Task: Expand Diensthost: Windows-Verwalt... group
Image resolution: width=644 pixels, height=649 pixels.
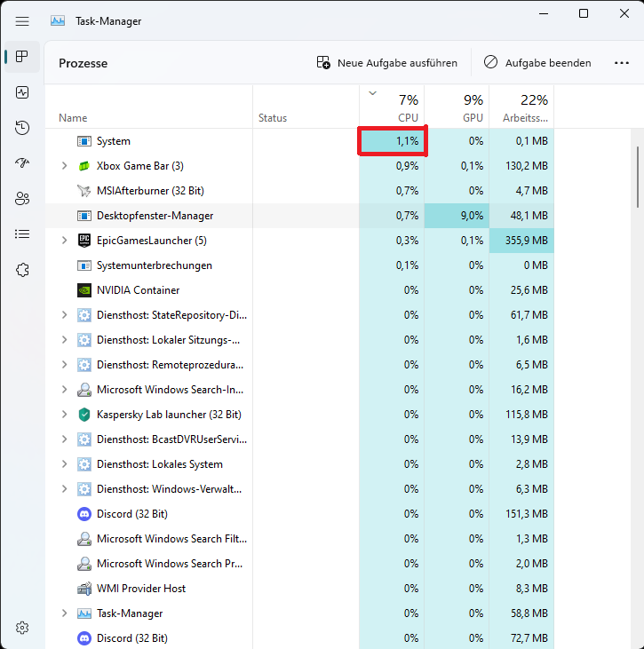Action: click(64, 489)
